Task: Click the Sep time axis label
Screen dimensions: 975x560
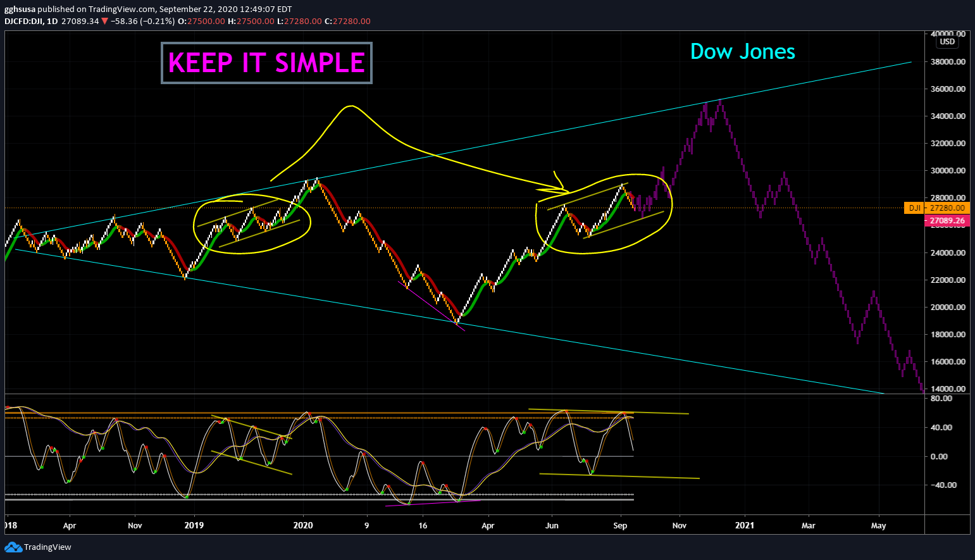Action: [x=620, y=526]
